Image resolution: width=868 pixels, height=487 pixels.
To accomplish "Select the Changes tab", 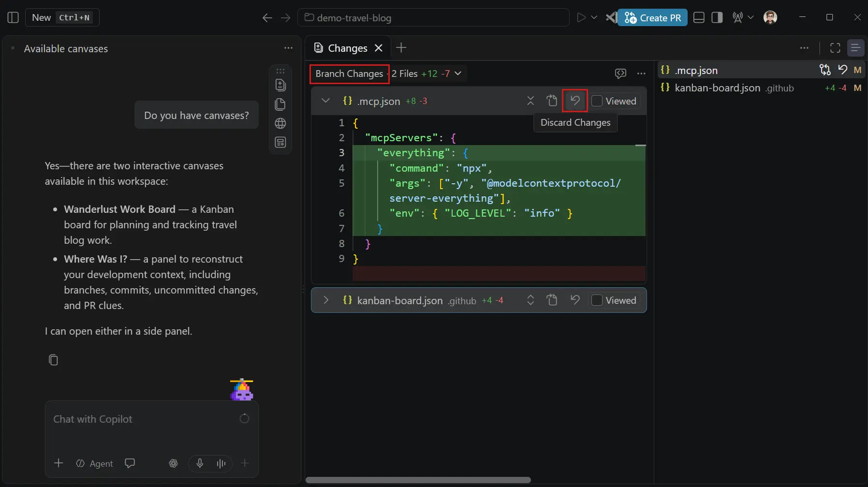I will pyautogui.click(x=341, y=48).
